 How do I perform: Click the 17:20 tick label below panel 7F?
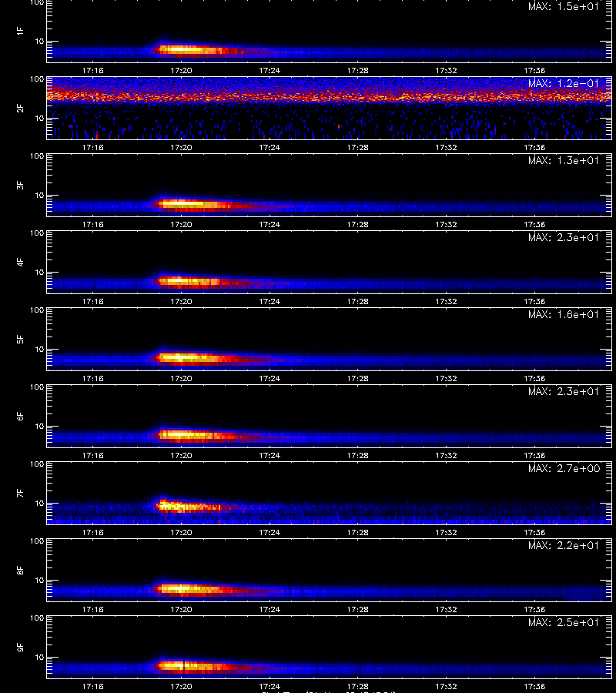[181, 532]
